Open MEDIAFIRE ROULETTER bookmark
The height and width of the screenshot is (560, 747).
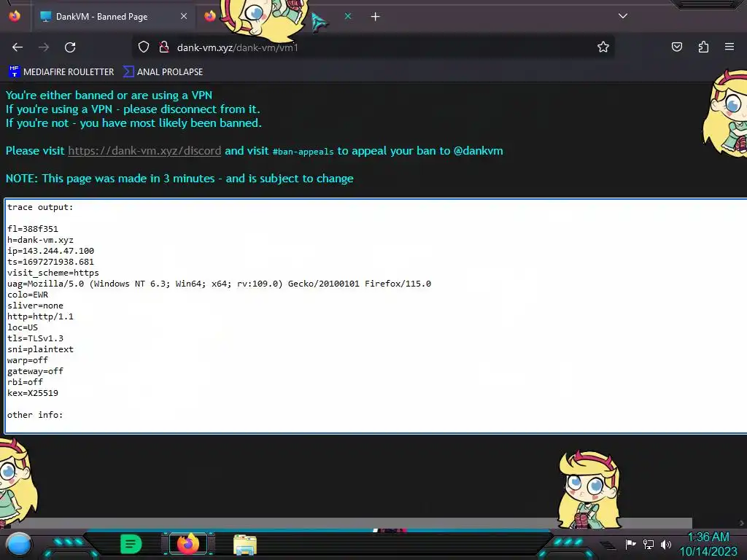click(61, 72)
